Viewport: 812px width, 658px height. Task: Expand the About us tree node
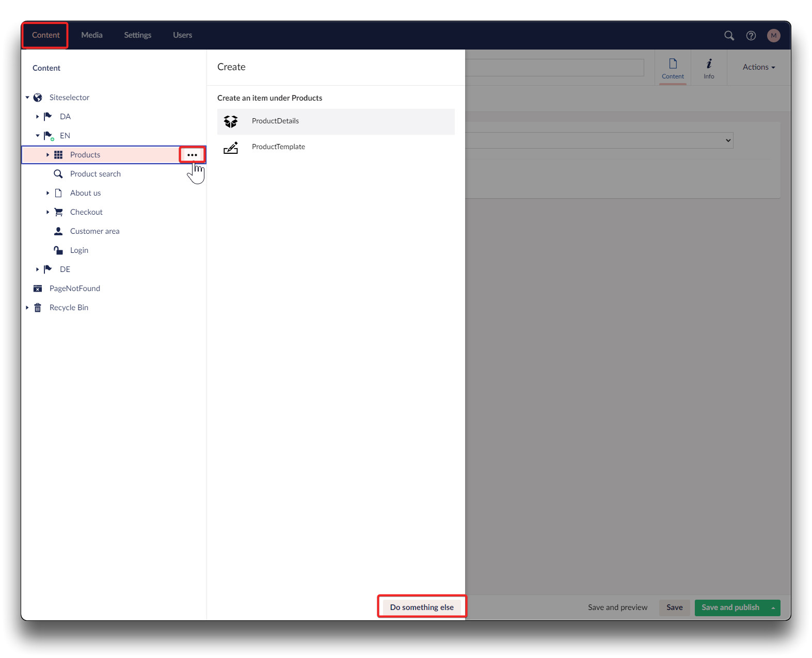click(47, 193)
